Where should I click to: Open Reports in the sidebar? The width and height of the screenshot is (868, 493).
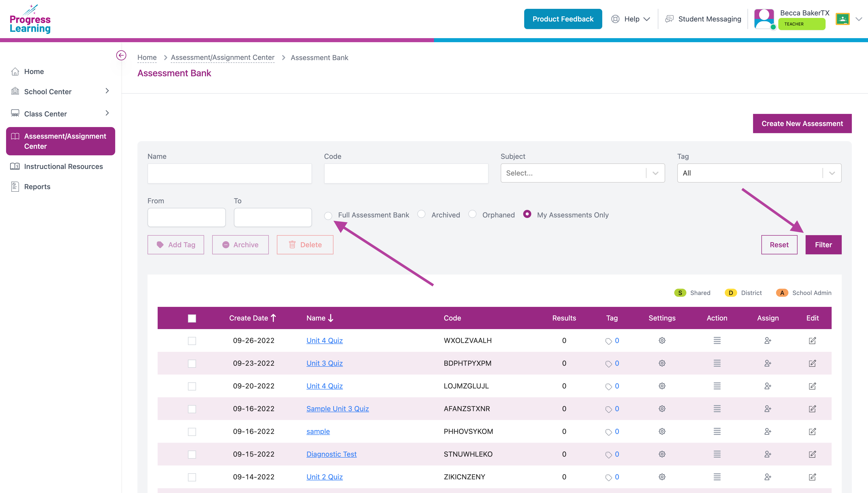tap(37, 187)
